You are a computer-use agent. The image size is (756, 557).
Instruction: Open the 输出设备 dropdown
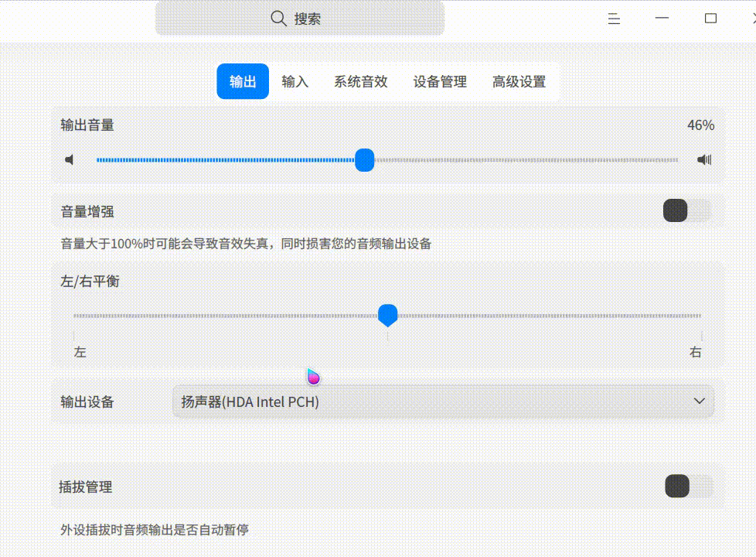[x=443, y=402]
